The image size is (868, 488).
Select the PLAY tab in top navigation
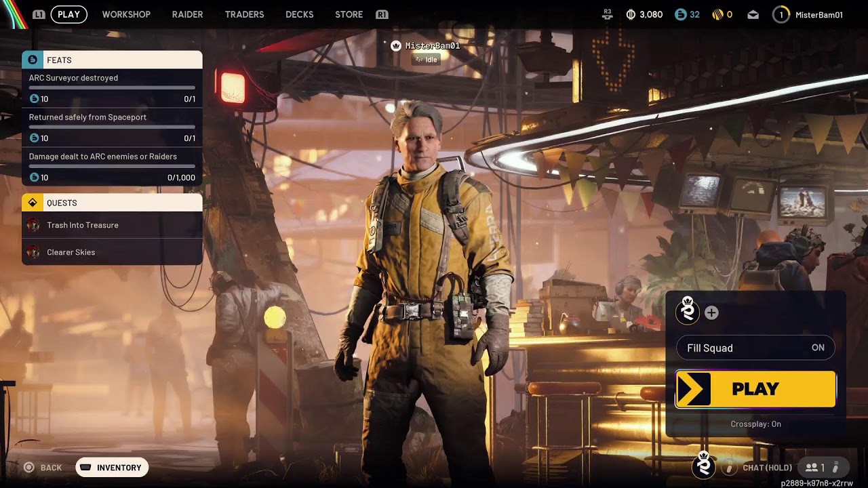coord(68,14)
